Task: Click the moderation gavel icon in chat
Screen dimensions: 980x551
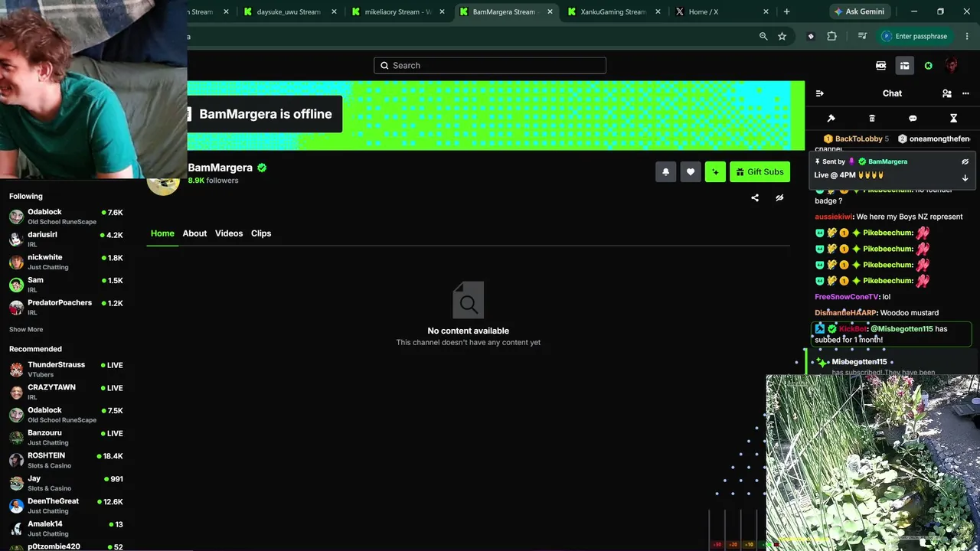Action: point(831,119)
